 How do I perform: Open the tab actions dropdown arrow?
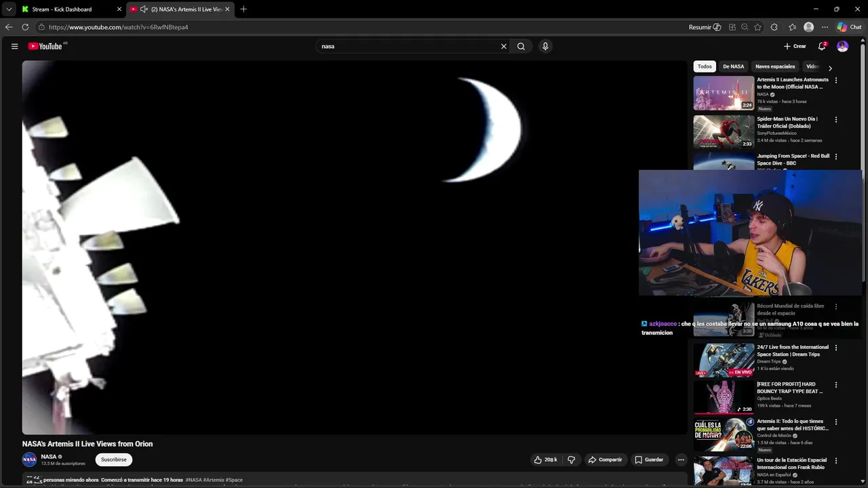pyautogui.click(x=8, y=9)
